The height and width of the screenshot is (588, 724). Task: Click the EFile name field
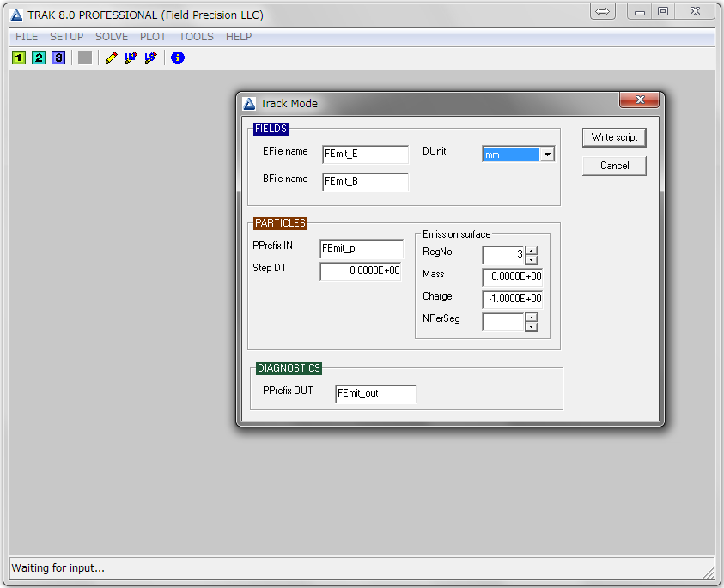click(x=365, y=155)
